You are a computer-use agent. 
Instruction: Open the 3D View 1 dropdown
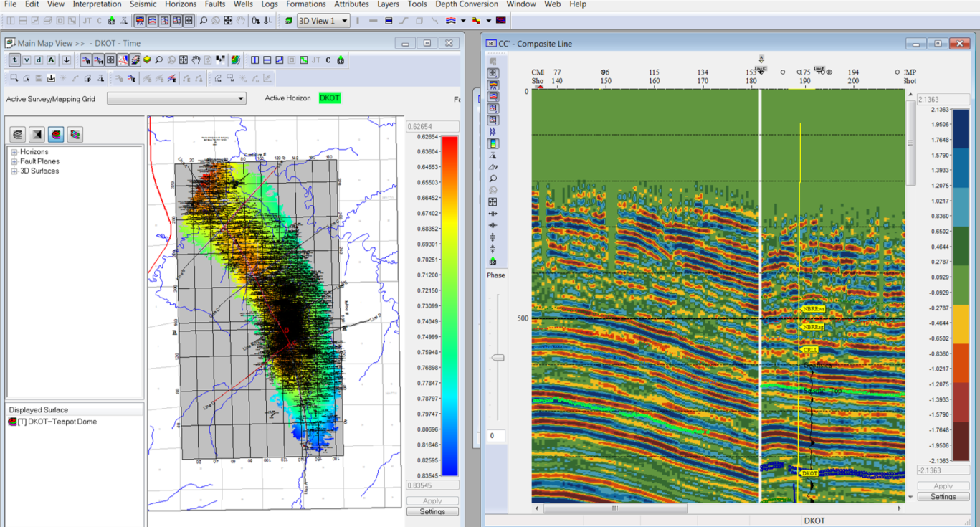pyautogui.click(x=323, y=21)
